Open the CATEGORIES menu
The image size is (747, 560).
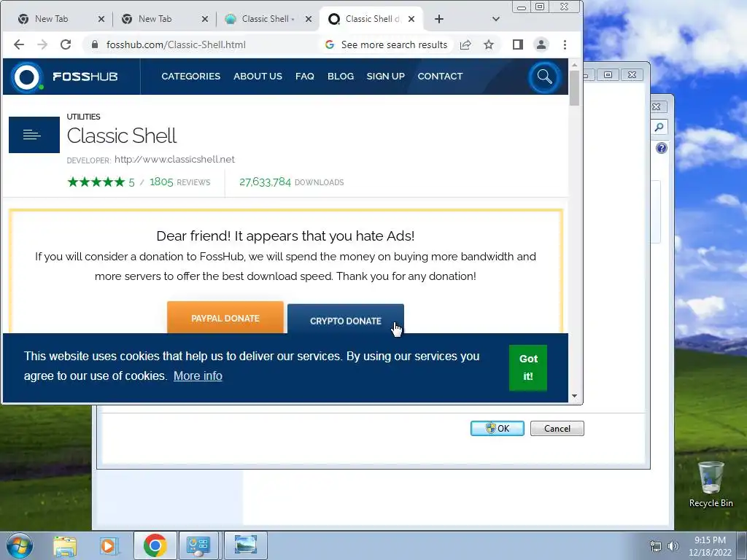pyautogui.click(x=190, y=76)
